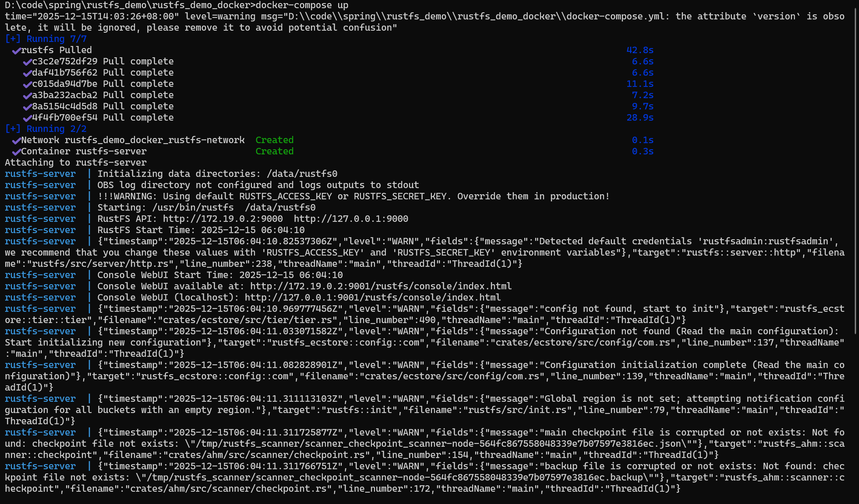859x504 pixels.
Task: Click 'Created' status on the Network row
Action: (x=275, y=140)
